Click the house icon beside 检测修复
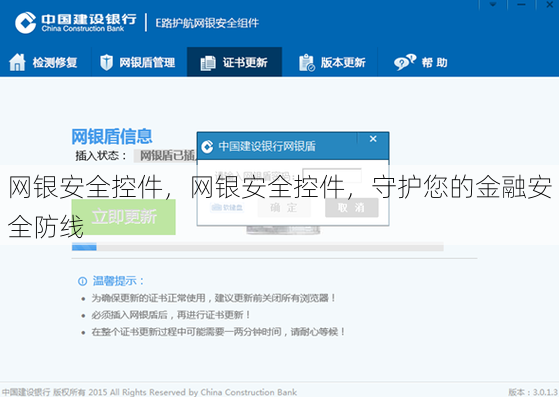 [x=17, y=62]
